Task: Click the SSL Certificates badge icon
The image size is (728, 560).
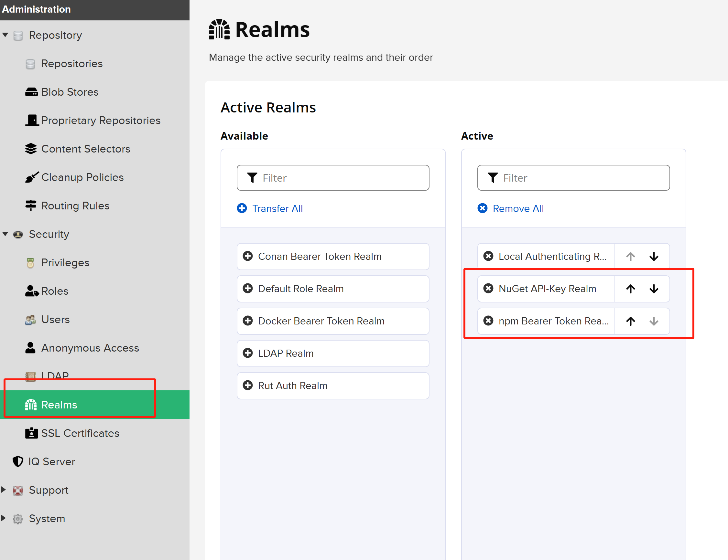Action: click(31, 433)
